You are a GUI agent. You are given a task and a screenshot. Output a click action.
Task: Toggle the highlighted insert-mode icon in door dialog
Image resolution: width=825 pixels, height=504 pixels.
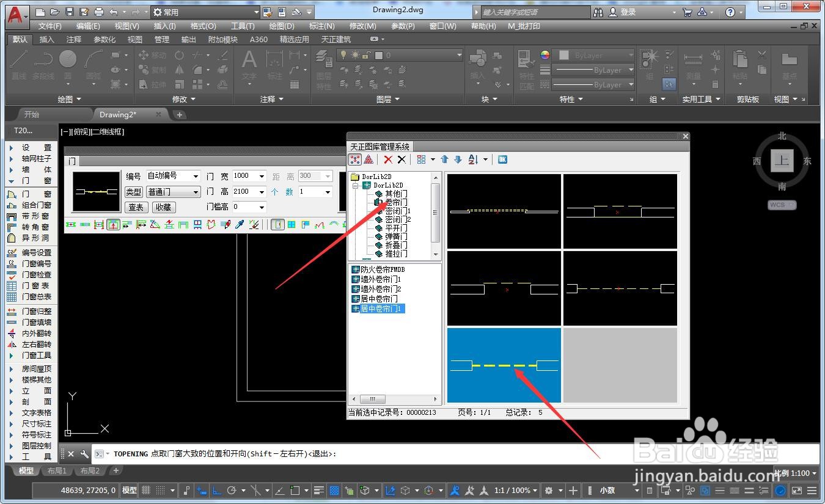point(113,225)
